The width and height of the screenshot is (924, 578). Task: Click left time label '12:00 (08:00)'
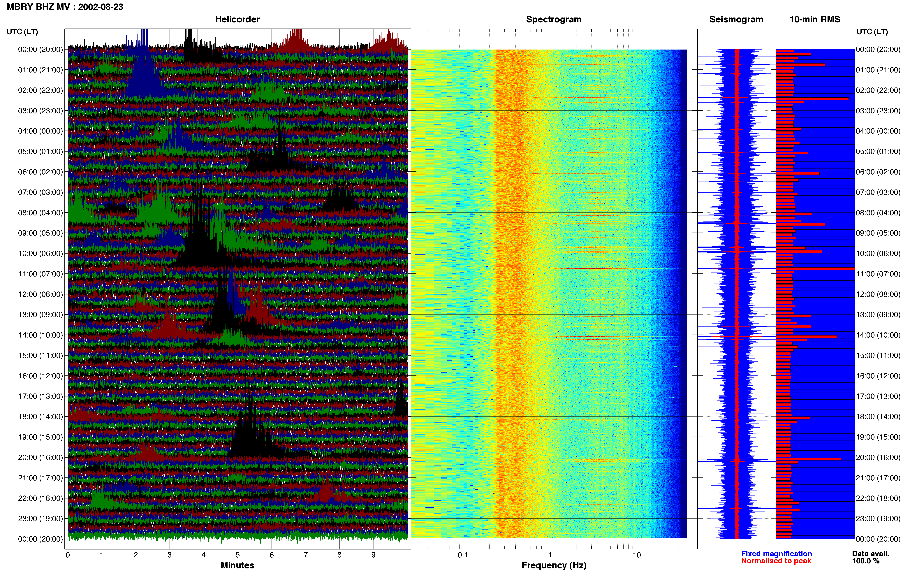pos(41,294)
